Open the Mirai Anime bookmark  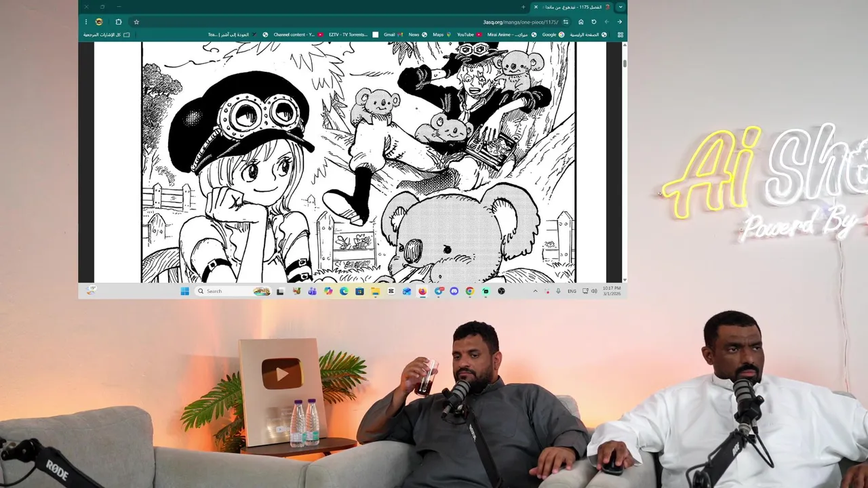tap(512, 35)
